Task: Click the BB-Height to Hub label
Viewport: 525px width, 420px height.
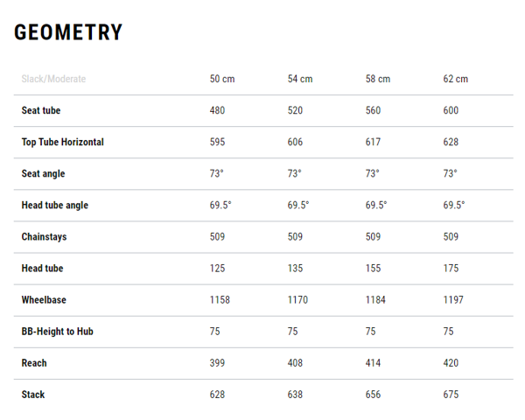Action: [57, 332]
